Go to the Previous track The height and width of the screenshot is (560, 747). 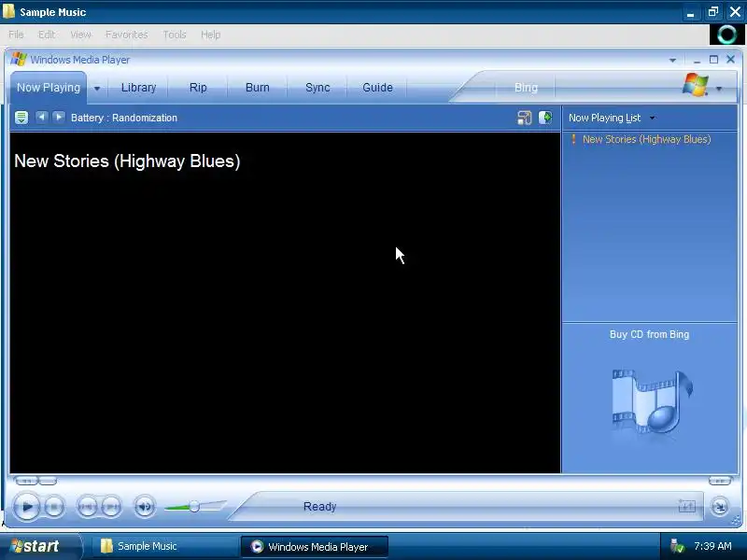(87, 507)
